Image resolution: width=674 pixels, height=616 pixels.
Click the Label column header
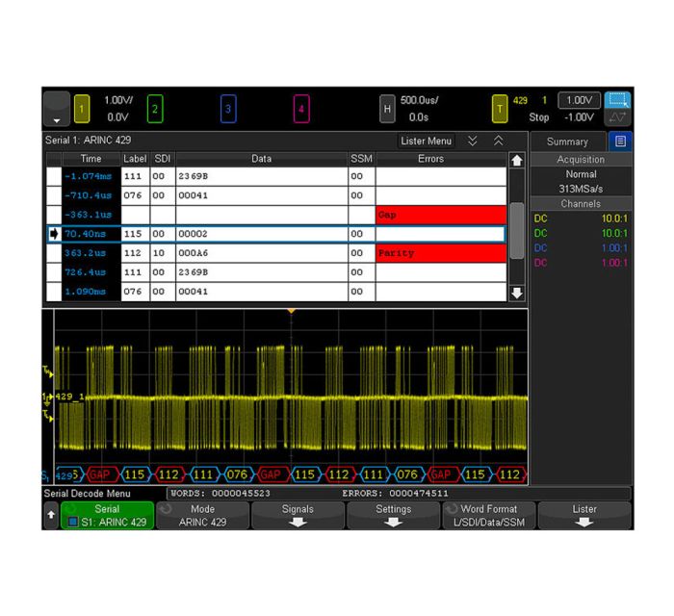tap(135, 159)
